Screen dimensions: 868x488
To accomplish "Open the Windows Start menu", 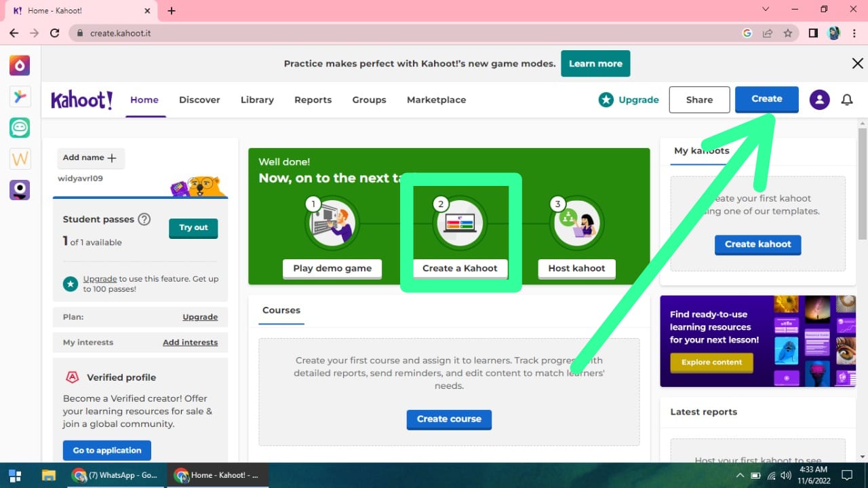I will (14, 475).
